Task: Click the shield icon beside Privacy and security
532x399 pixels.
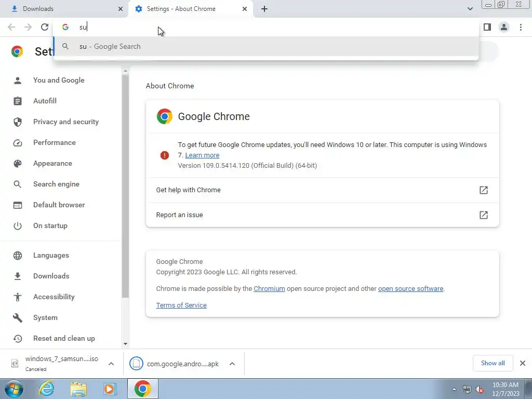Action: tap(18, 122)
